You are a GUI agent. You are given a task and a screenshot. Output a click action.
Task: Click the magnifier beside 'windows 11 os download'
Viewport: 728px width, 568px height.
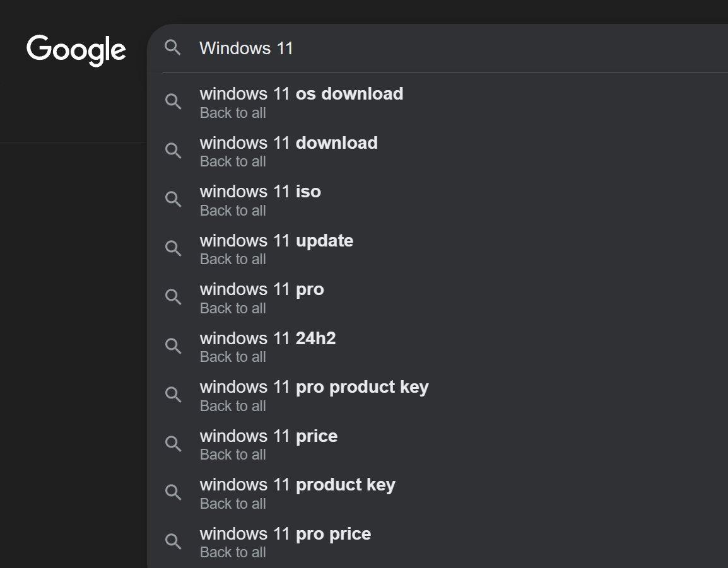pos(173,101)
